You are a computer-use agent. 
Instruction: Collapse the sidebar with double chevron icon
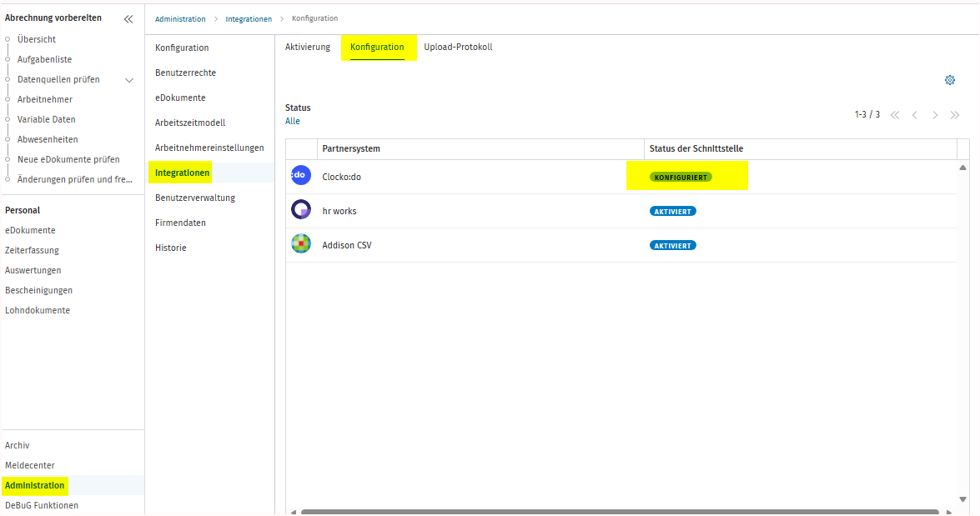point(128,19)
